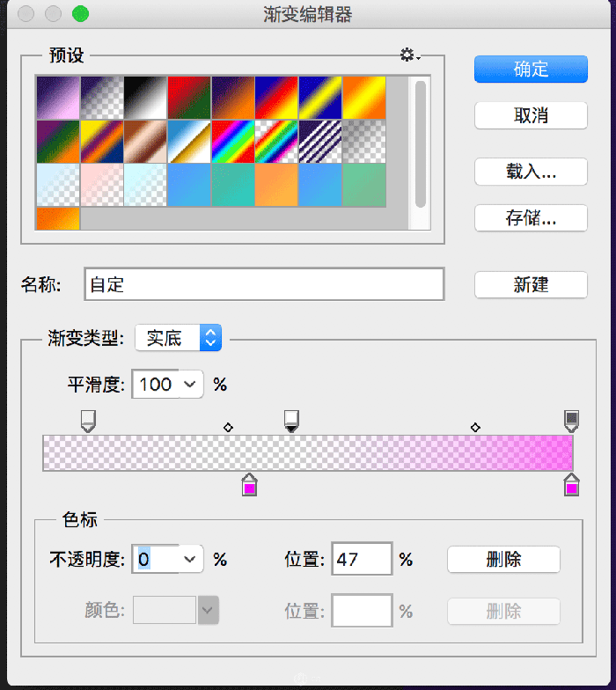Select the sky blue preset between orange and green

point(320,185)
